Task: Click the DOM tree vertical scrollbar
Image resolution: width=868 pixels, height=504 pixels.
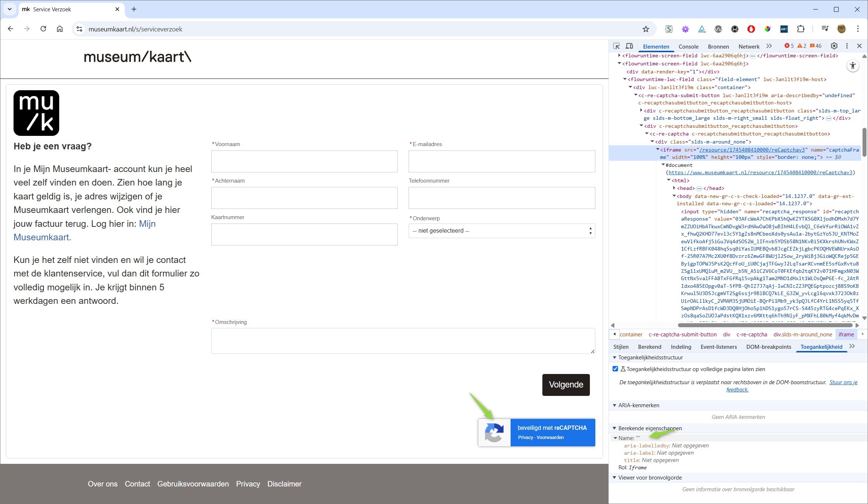Action: 864,142
